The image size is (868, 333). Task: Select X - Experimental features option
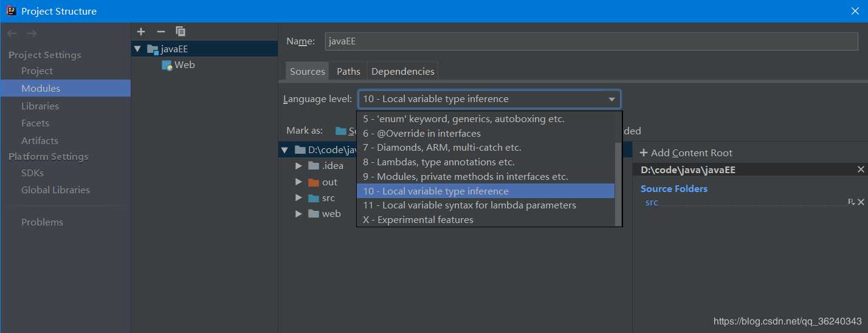tap(486, 220)
